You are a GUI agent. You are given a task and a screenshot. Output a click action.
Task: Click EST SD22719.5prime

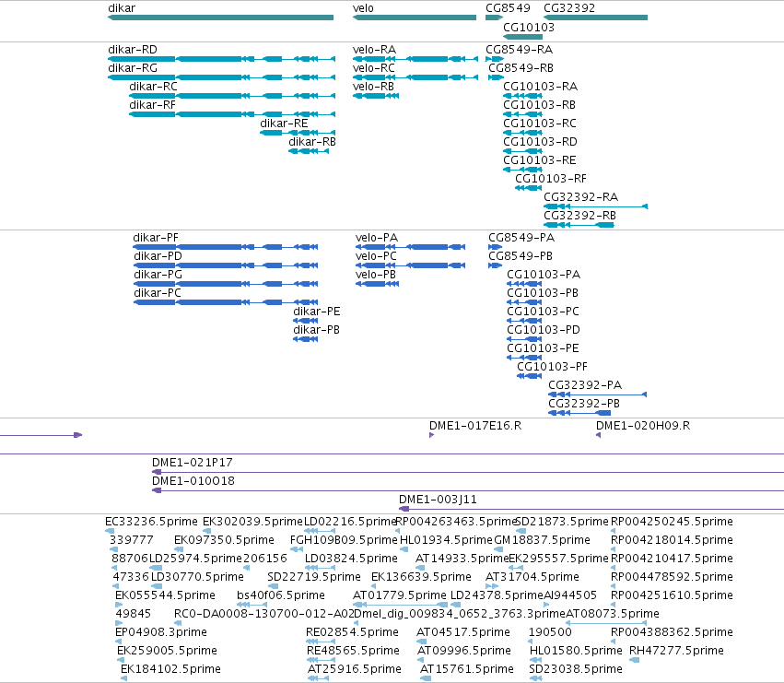tap(273, 586)
